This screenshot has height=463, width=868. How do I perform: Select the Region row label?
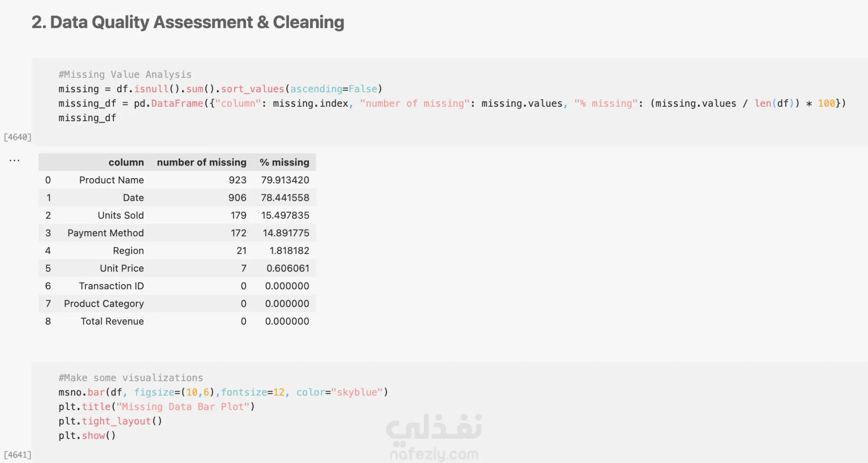pos(128,250)
